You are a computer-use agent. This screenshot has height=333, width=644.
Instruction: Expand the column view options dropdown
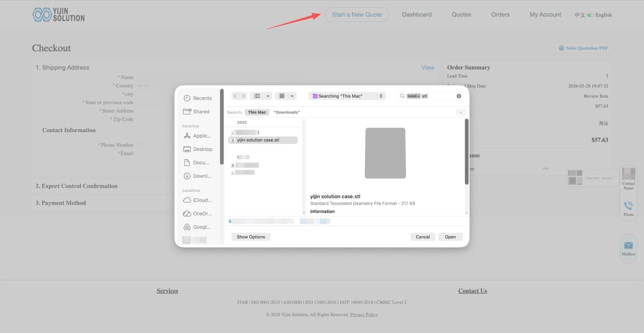[x=267, y=96]
